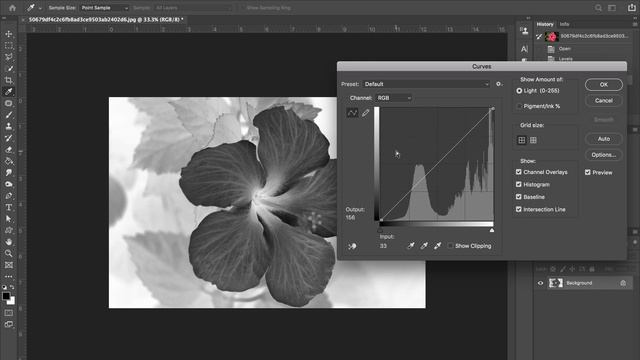Select the Eyedropper tool in left toolbar
The image size is (640, 360).
(9, 91)
